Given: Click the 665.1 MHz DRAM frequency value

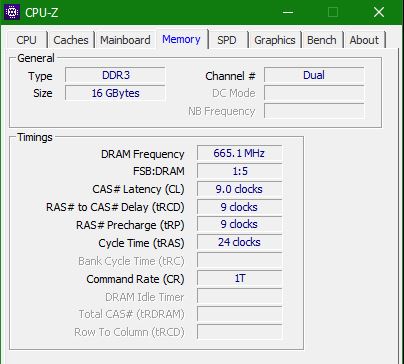Looking at the screenshot, I should [239, 153].
